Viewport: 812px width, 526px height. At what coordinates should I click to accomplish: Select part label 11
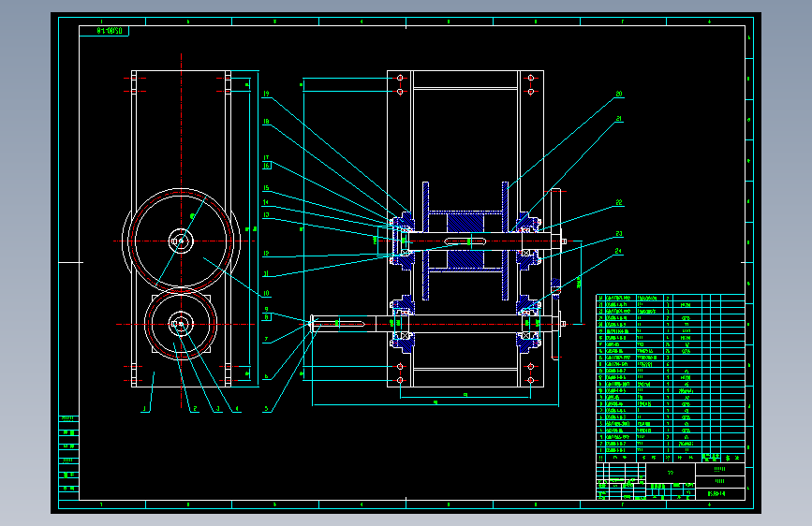click(266, 274)
